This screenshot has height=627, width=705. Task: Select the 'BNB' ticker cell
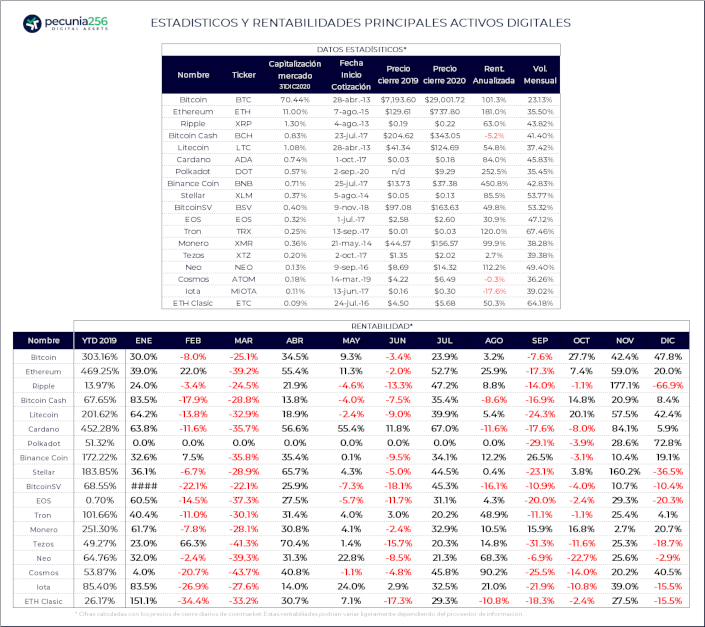coord(243,183)
